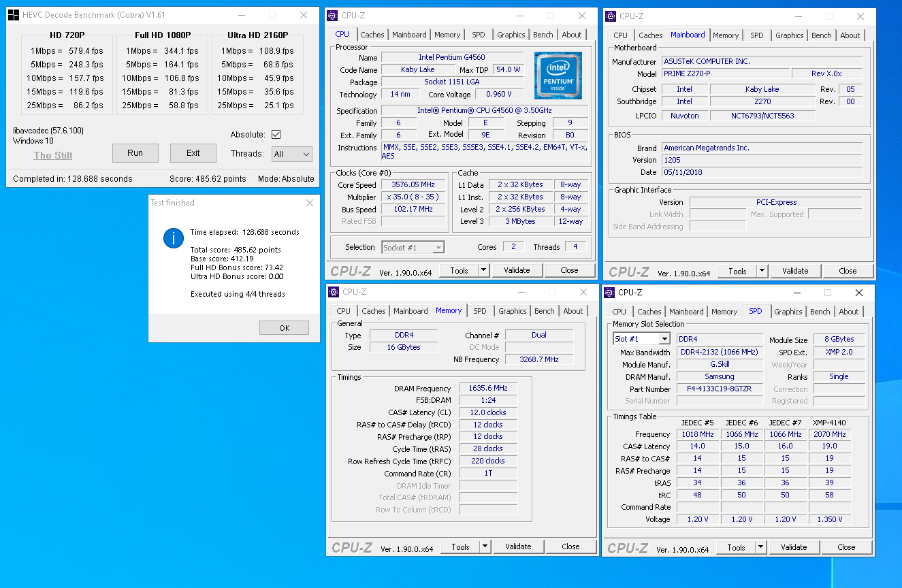Image resolution: width=902 pixels, height=588 pixels.
Task: Select the CPU tab in SPD window
Action: pos(619,312)
